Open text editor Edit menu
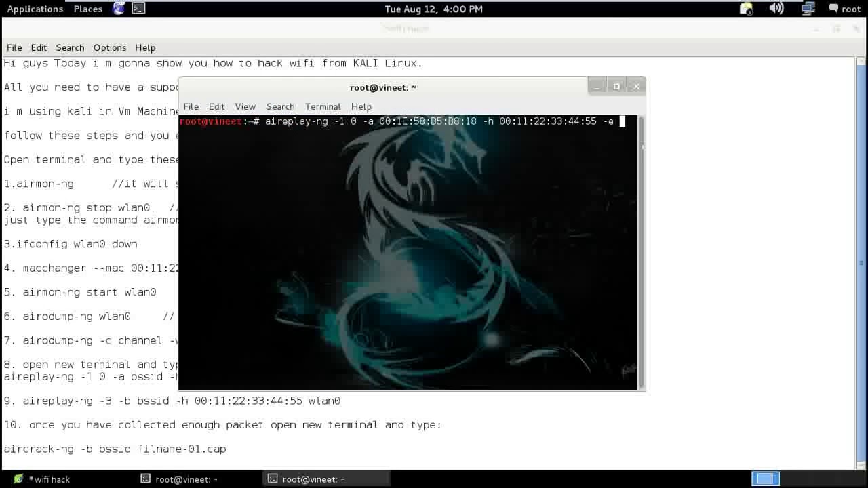Screen dimensions: 868x488 click(39, 47)
